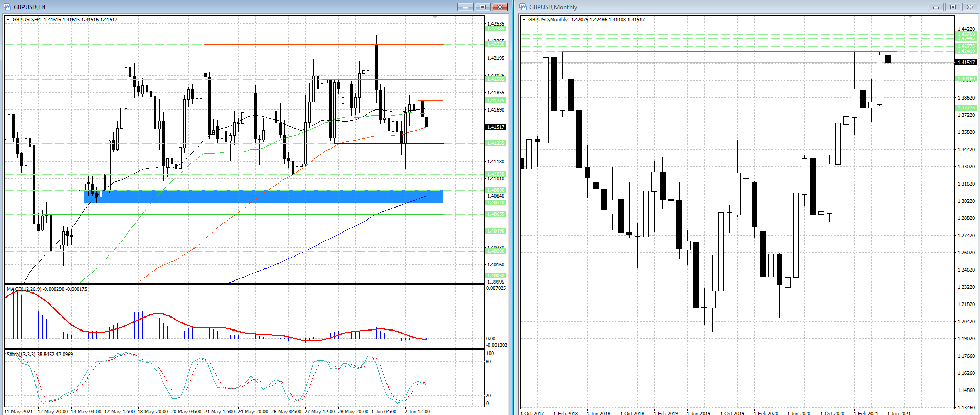Click the 1.40890 level label on the H4 axis
Viewport: 980px width, 415px height.
[x=495, y=190]
